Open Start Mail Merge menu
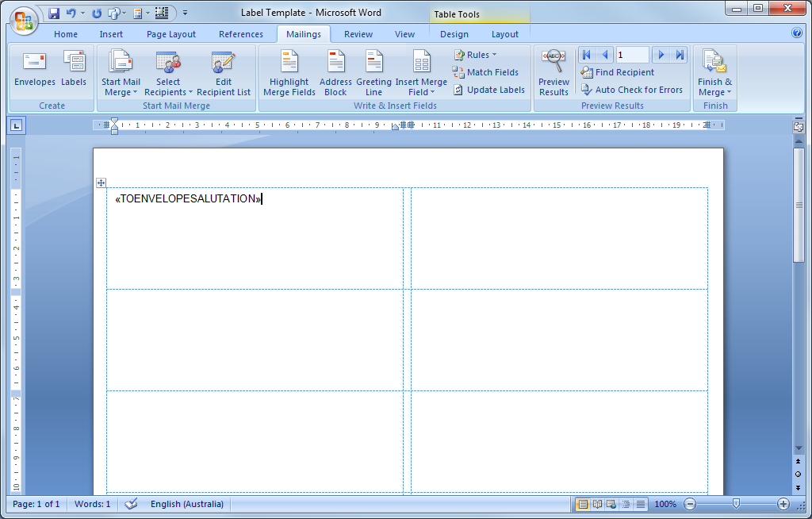 121,72
